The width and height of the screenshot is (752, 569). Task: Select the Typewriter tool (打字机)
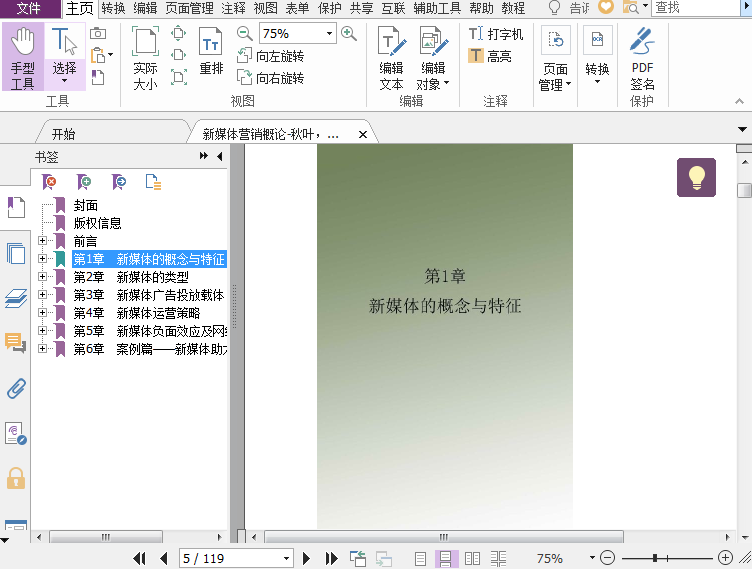(x=496, y=34)
